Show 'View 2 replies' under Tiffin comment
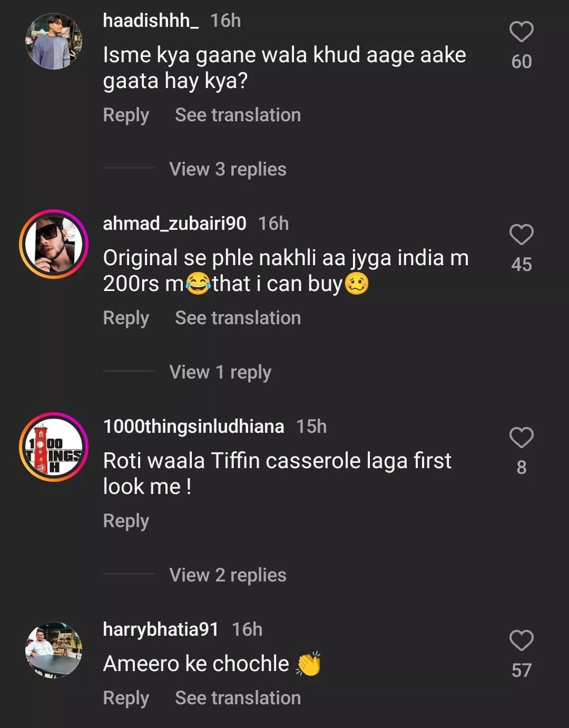This screenshot has width=569, height=728. click(x=228, y=575)
